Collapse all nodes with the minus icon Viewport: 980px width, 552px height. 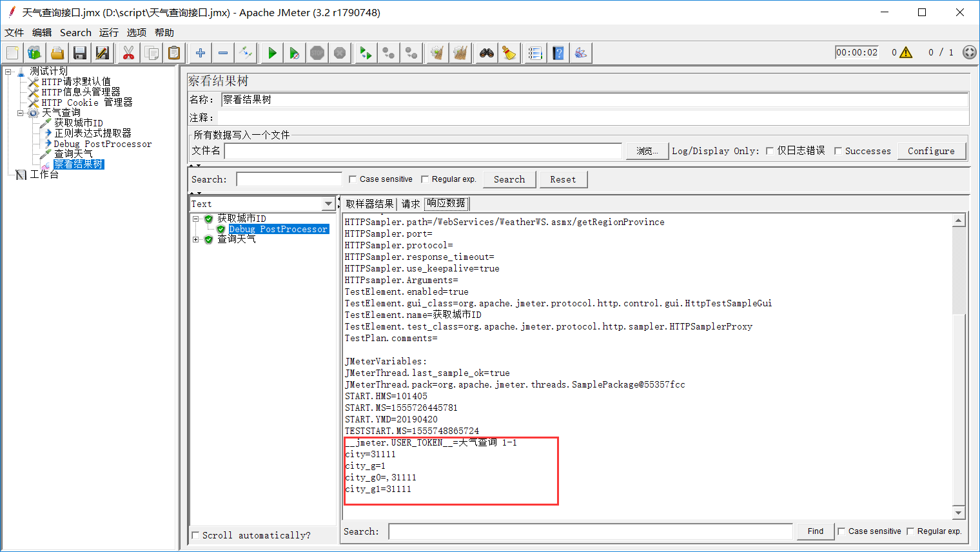coord(223,53)
